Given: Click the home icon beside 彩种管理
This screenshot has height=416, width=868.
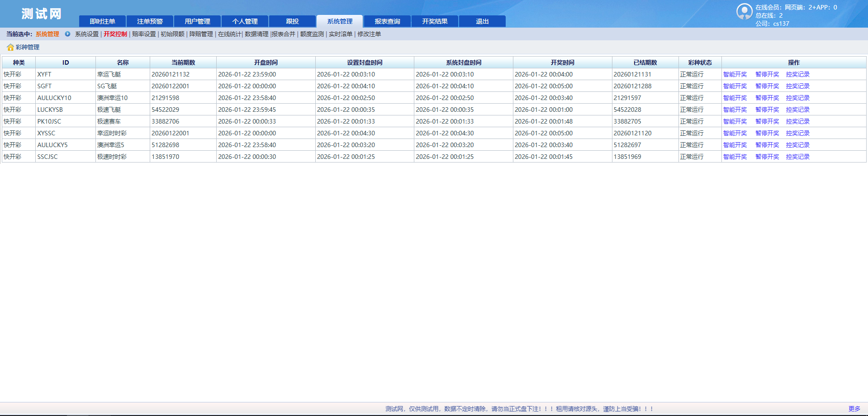Looking at the screenshot, I should click(x=10, y=48).
